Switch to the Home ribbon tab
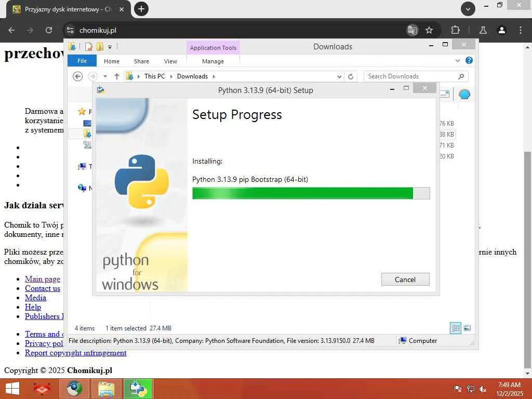 [x=112, y=61]
